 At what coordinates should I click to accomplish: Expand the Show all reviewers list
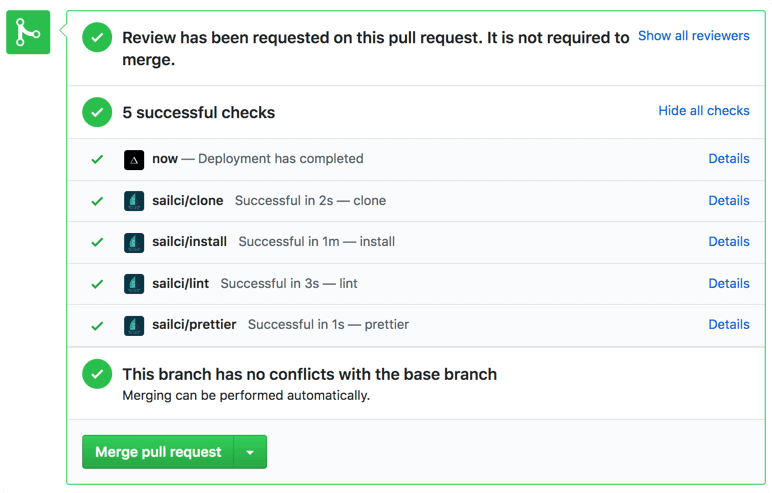(693, 36)
